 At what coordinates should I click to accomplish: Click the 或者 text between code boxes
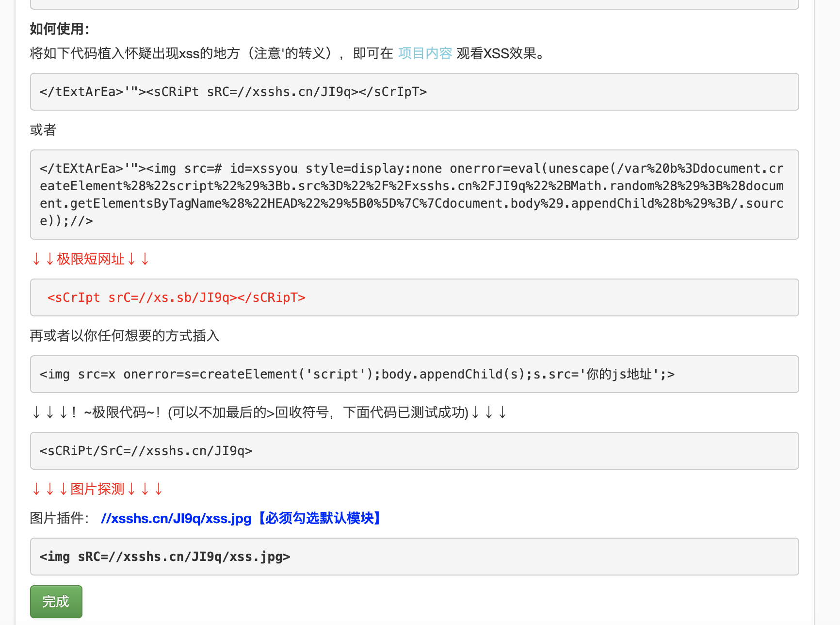(43, 130)
